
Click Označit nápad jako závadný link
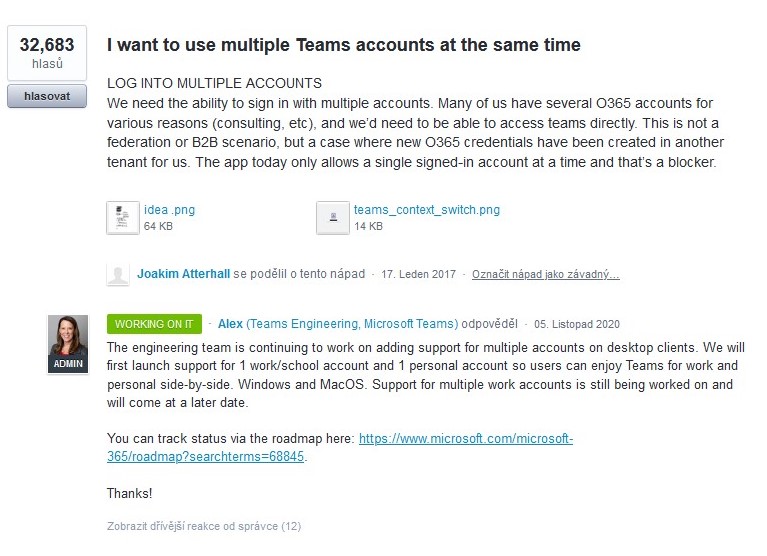(x=545, y=274)
